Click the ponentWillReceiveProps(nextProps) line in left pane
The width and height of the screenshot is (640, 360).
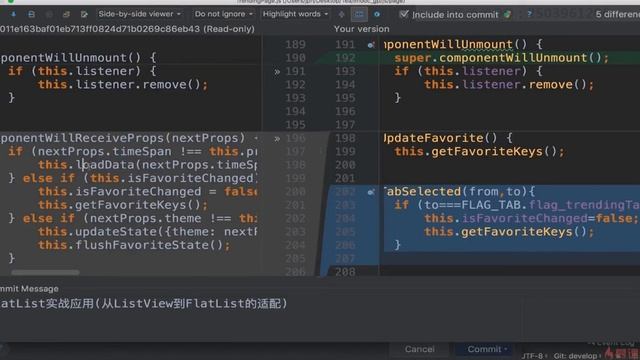pos(122,138)
